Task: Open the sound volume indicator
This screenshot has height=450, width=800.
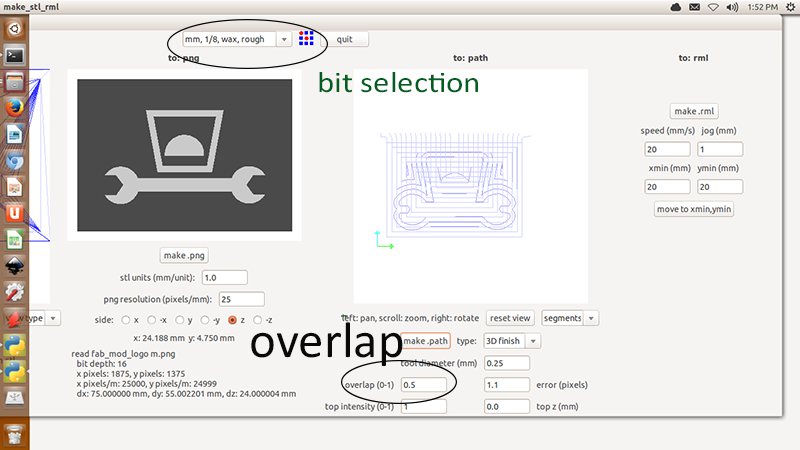Action: (x=732, y=7)
